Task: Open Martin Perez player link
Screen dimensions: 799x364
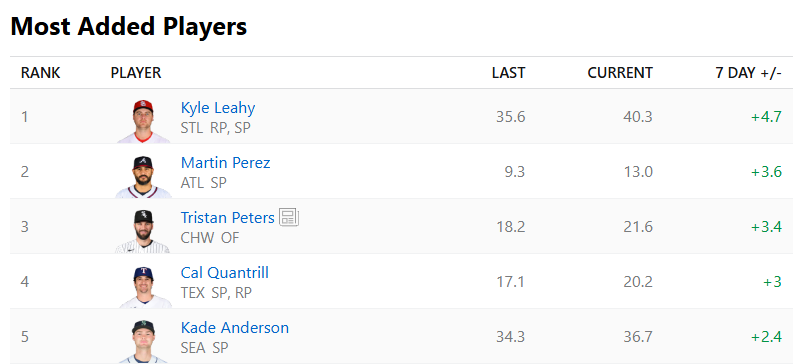Action: coord(225,163)
